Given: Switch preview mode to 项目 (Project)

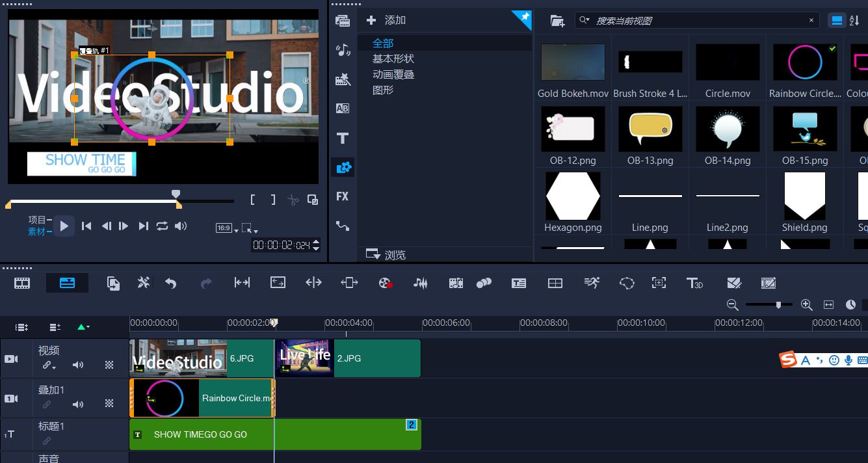Looking at the screenshot, I should click(37, 220).
